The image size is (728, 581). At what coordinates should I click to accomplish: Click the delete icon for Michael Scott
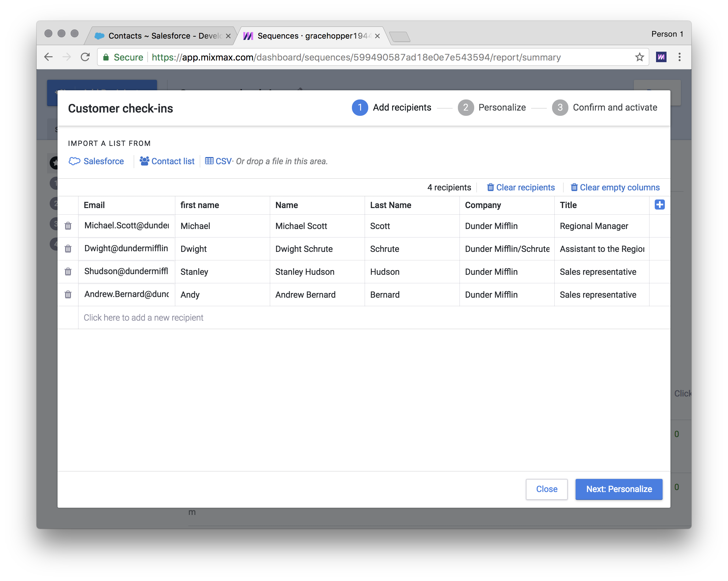pos(68,226)
